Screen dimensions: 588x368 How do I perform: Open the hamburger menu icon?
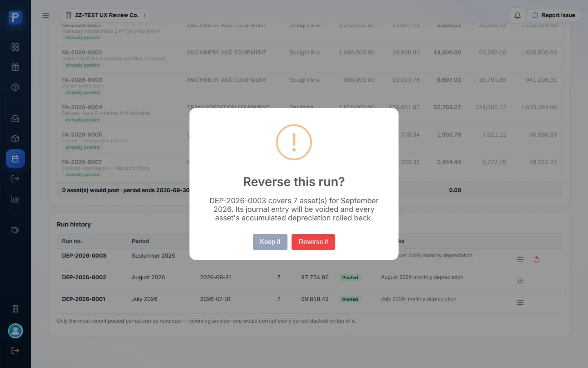(46, 16)
